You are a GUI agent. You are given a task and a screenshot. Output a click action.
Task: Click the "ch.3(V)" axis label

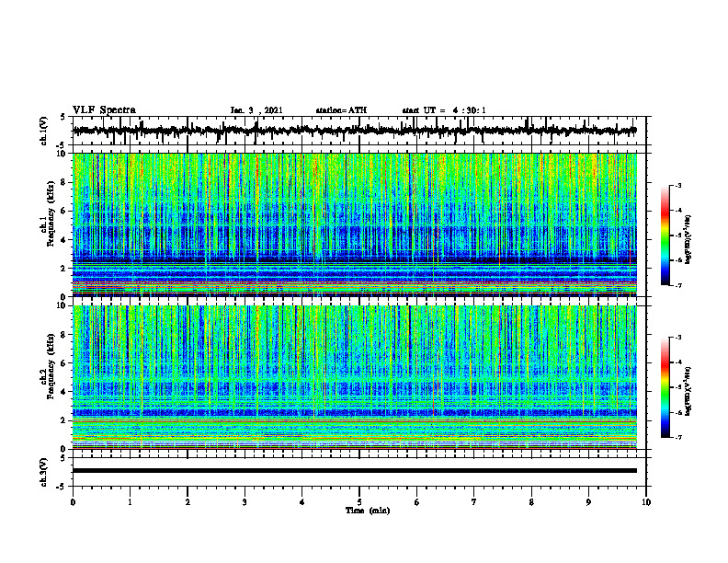[44, 472]
